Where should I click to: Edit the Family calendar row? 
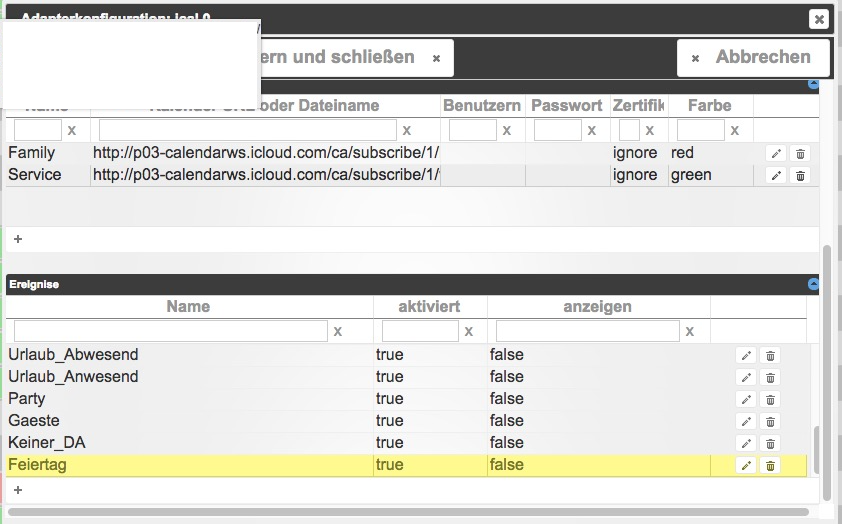click(776, 154)
